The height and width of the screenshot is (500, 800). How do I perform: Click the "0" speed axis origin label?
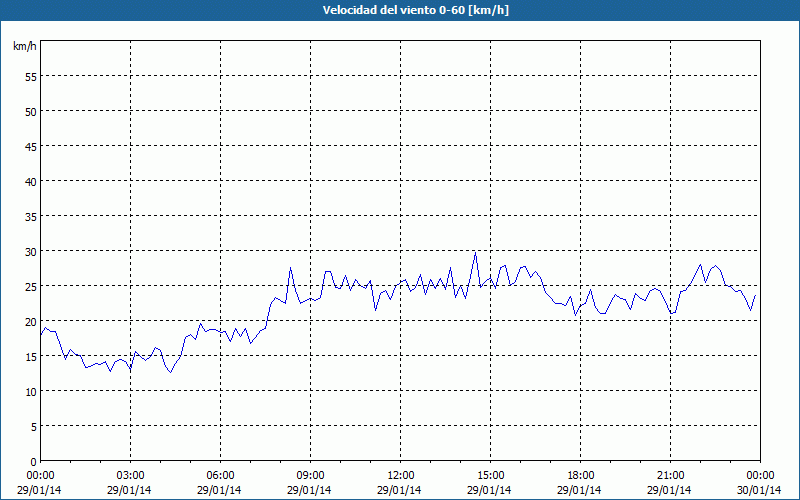34,462
